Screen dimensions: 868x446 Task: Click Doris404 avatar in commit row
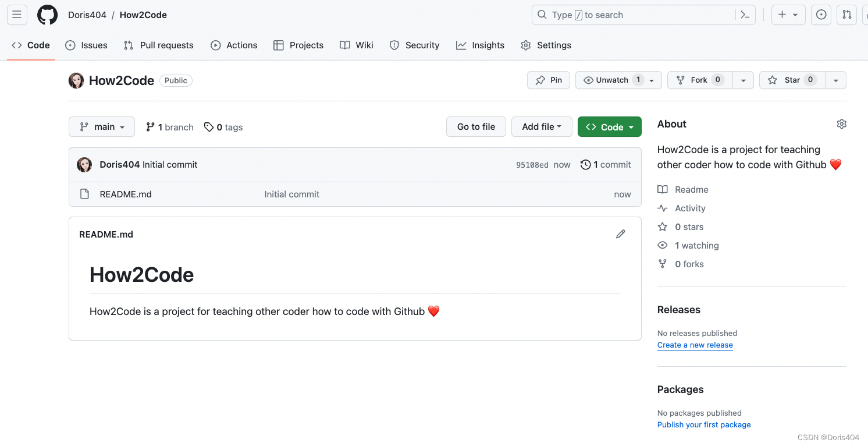pos(84,165)
